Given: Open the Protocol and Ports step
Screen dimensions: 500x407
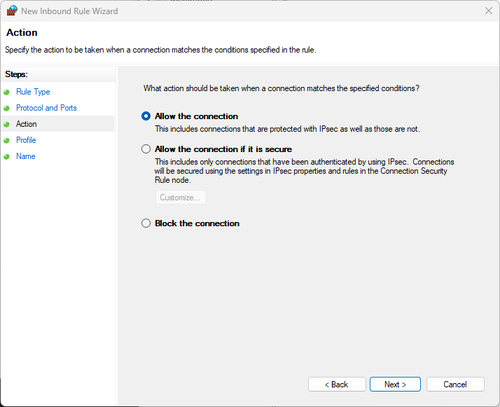Looking at the screenshot, I should 46,108.
